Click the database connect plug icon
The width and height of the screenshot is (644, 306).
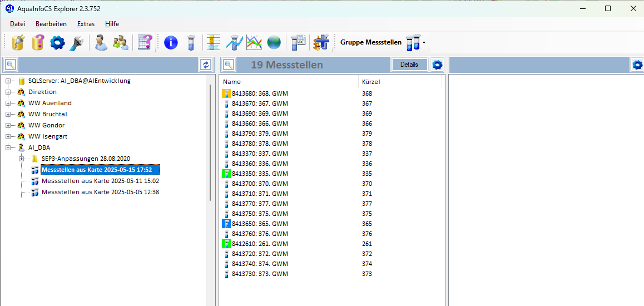tap(18, 42)
